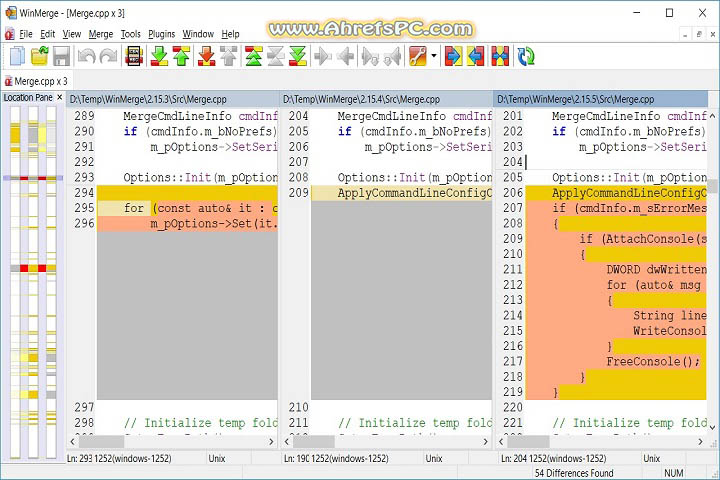Open the Window menu

(x=198, y=34)
